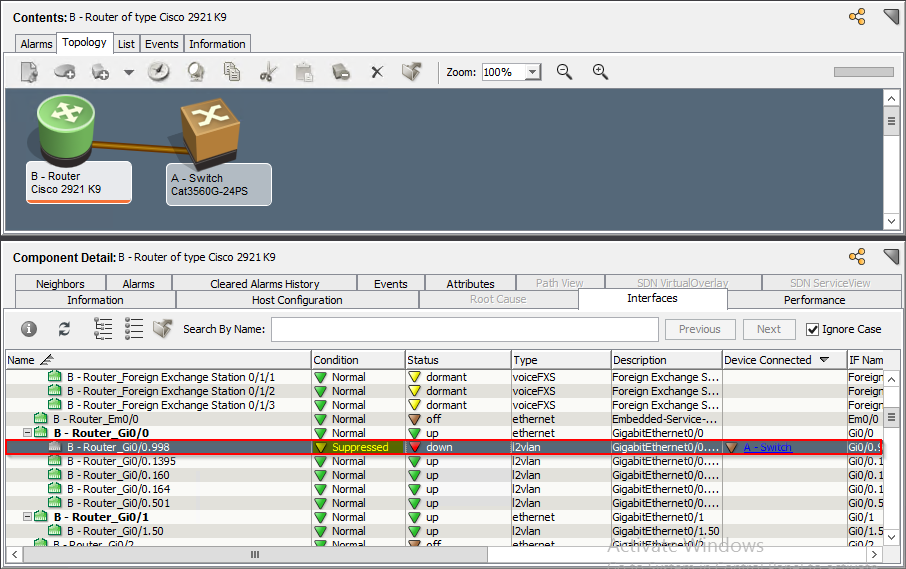Click the Cut scissors icon in topology toolbar
The width and height of the screenshot is (906, 569).
267,72
